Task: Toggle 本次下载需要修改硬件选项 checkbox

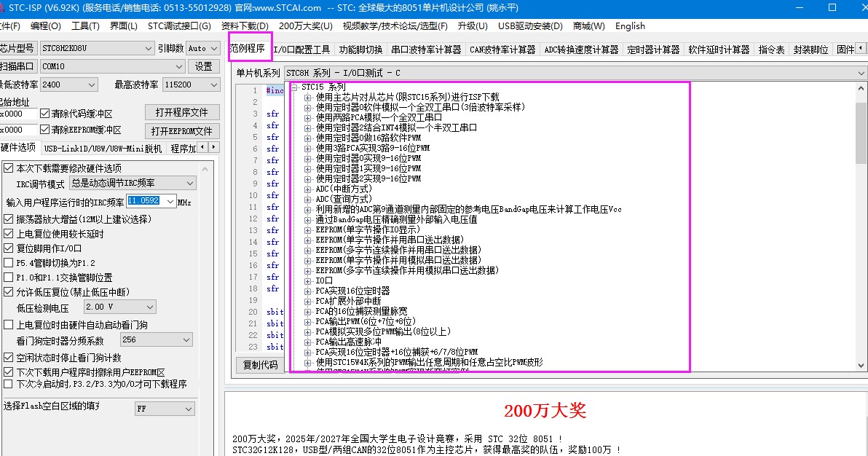Action: (8, 168)
